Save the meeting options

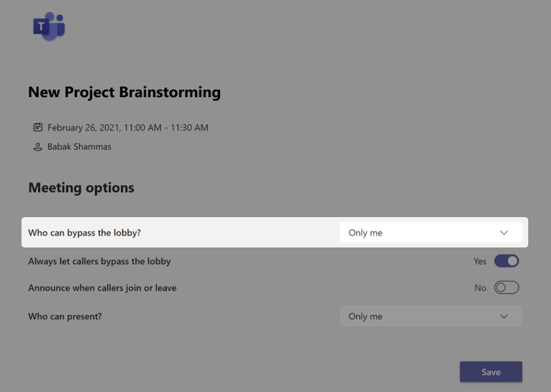pyautogui.click(x=491, y=371)
